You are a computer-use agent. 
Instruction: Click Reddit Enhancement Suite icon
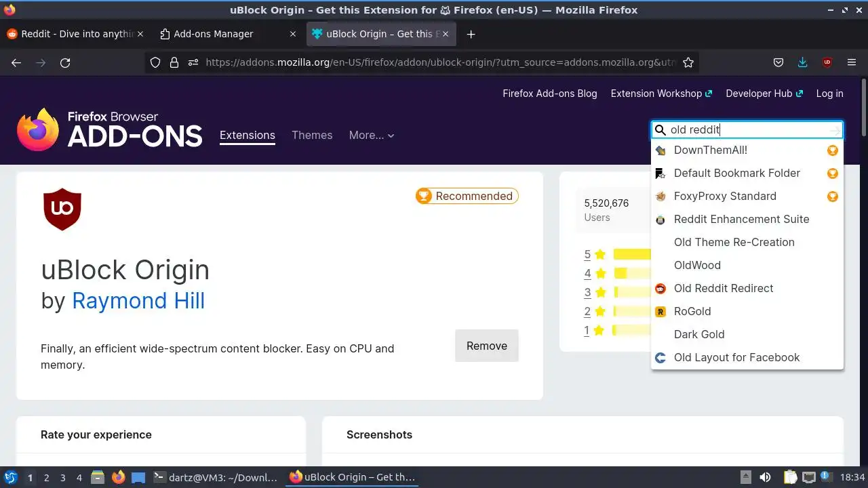660,220
